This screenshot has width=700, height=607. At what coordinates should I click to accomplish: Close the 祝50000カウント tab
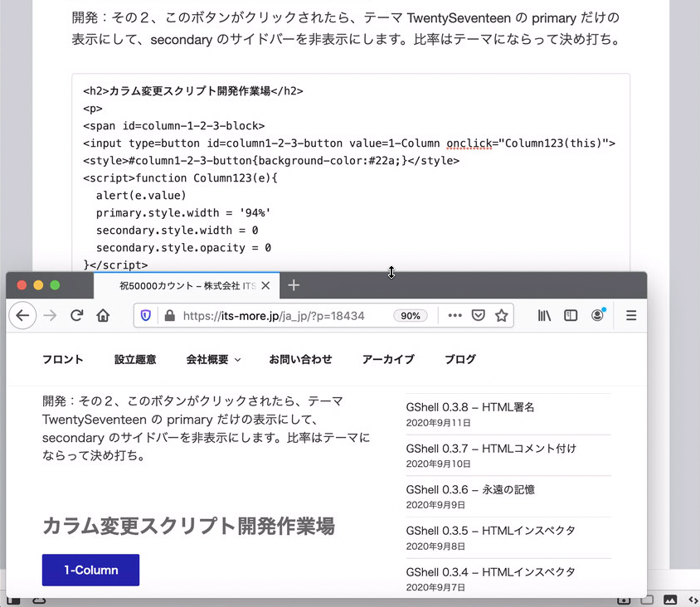click(x=265, y=285)
